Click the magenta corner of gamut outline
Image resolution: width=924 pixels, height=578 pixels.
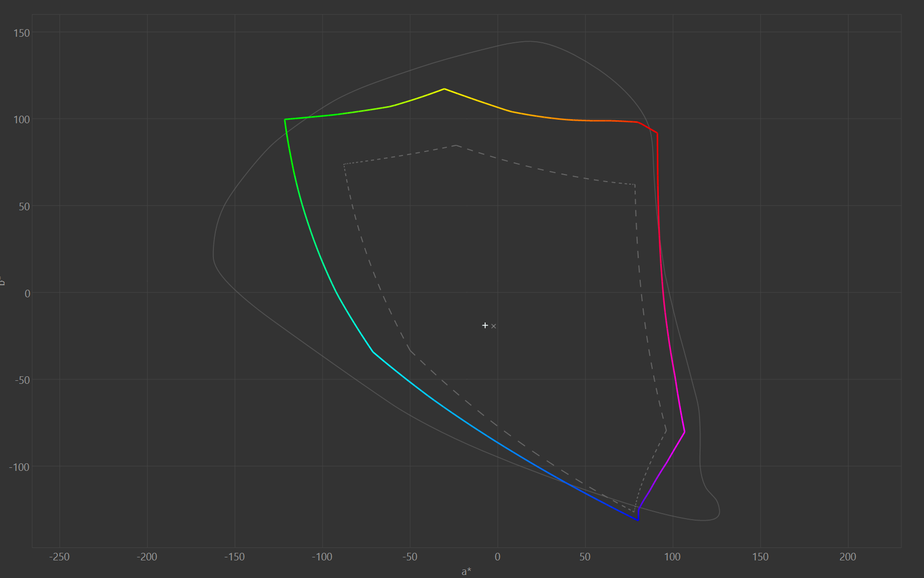[684, 432]
